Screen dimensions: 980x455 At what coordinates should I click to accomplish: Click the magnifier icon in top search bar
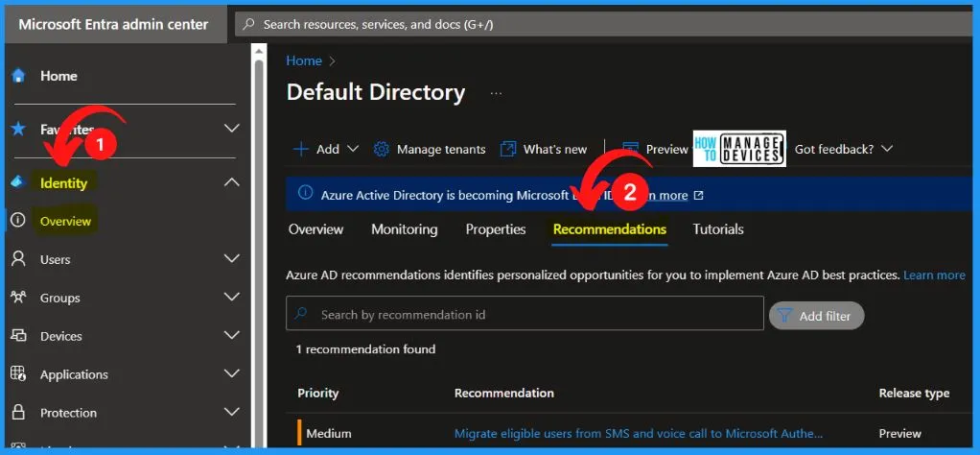248,24
